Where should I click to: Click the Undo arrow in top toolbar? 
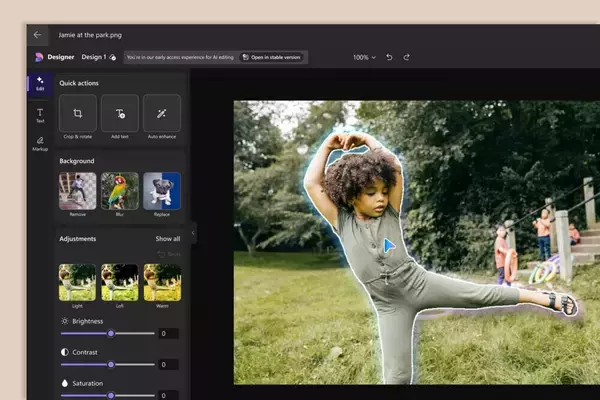click(x=389, y=57)
